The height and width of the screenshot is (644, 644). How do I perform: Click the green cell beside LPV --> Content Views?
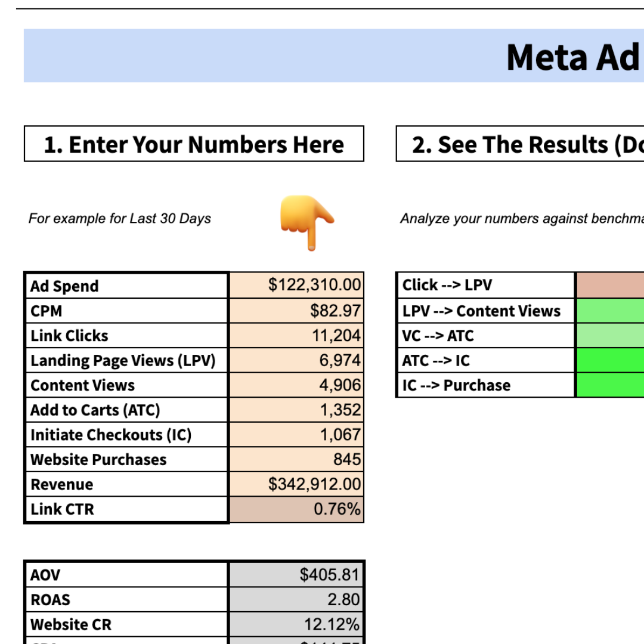(x=609, y=310)
